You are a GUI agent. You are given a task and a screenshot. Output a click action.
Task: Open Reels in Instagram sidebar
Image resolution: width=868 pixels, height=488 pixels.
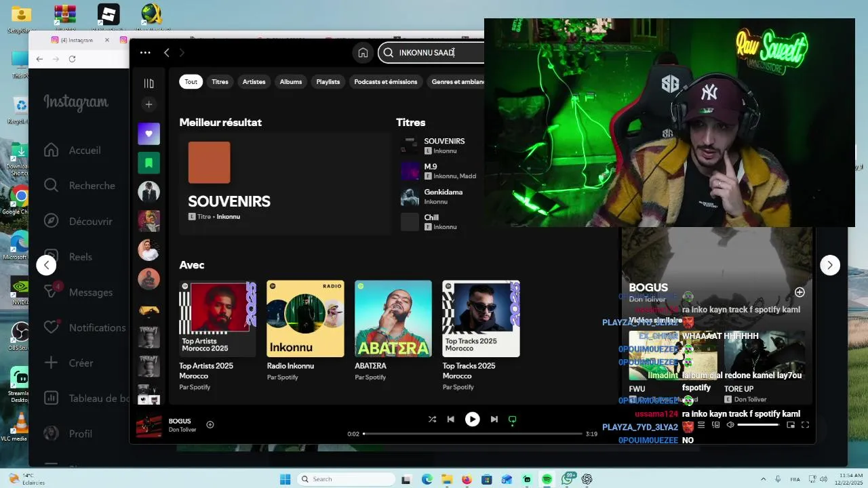coord(67,257)
